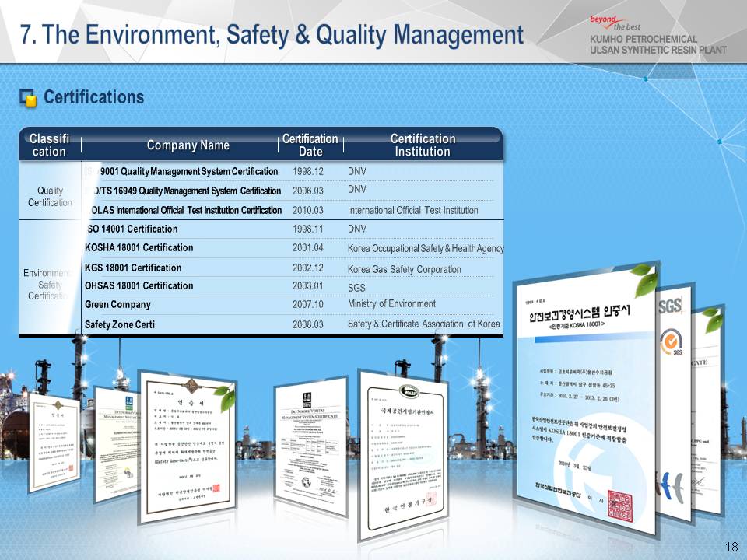The height and width of the screenshot is (560, 747).
Task: Click 'Korea Occupational Safety & Health Agency'
Action: pos(426,248)
